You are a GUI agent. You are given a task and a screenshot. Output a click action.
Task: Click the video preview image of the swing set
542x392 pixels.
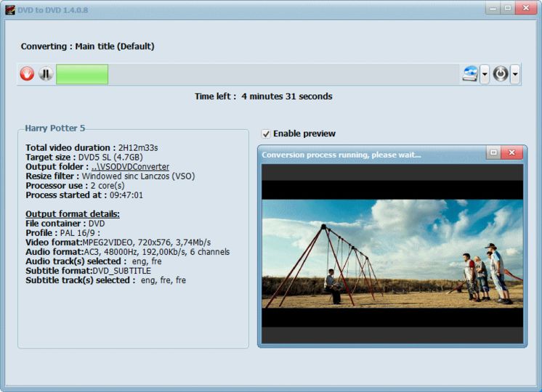click(392, 253)
